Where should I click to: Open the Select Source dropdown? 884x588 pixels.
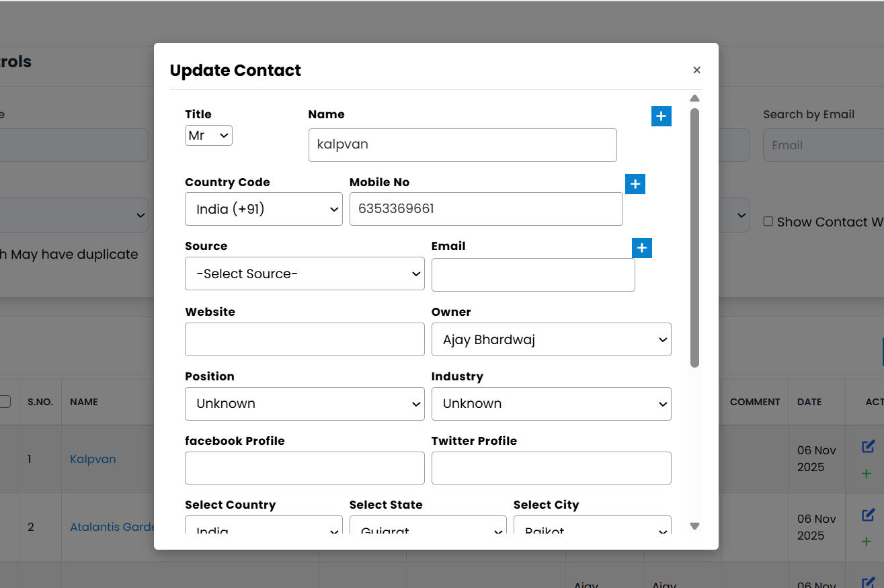click(x=304, y=274)
